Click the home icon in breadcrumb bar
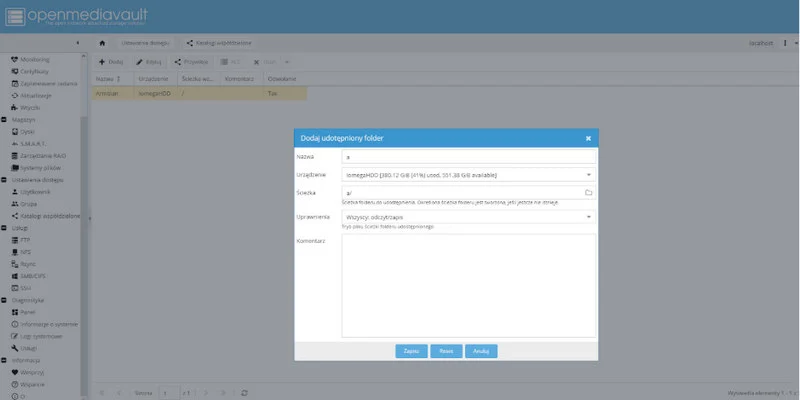This screenshot has height=400, width=800. pos(102,44)
